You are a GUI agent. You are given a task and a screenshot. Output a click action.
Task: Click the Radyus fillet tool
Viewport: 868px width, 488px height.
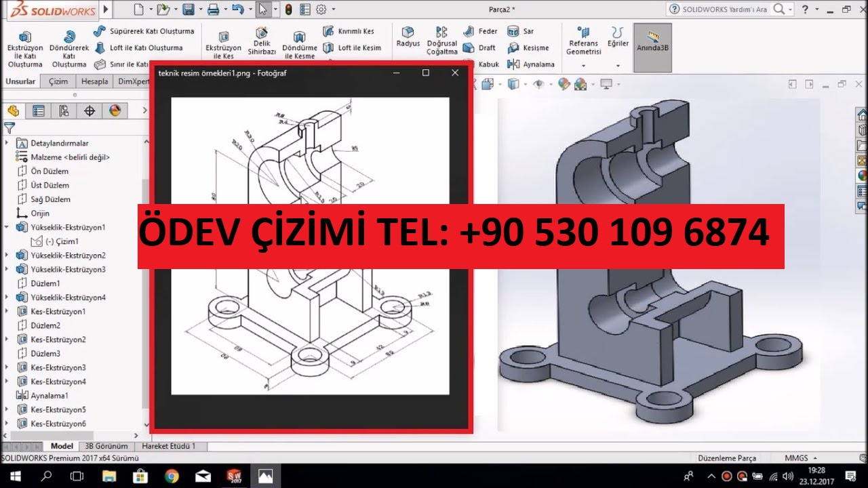point(408,36)
